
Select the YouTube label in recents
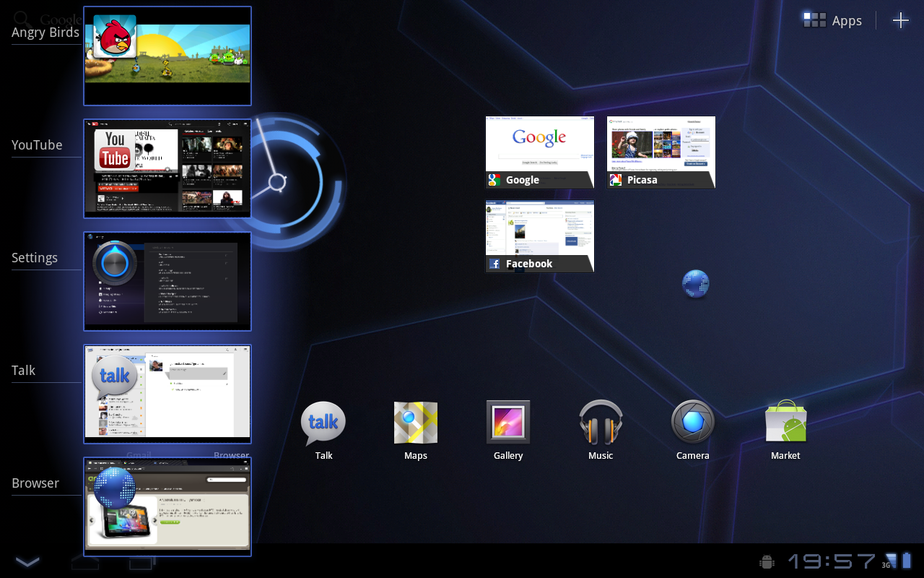pos(37,145)
